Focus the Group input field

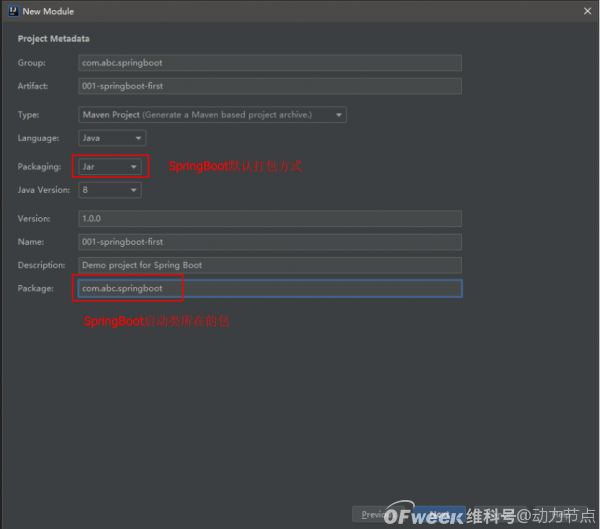[x=270, y=63]
